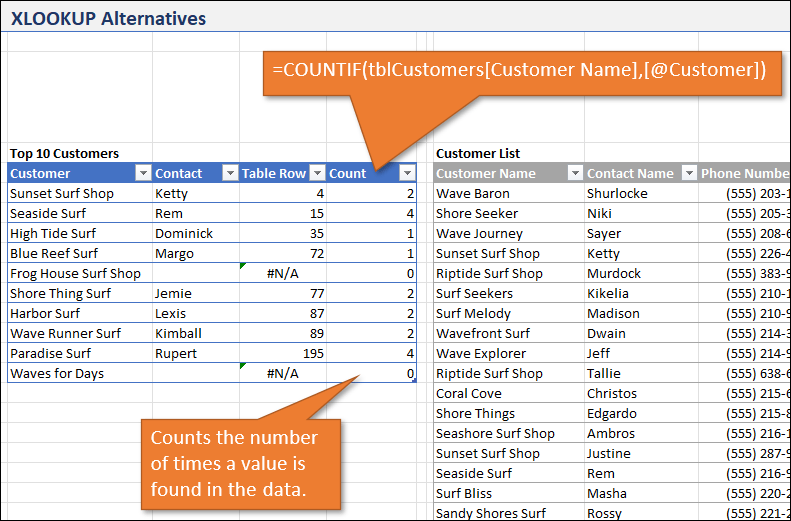Open the Customer Name filter dropdown
791x521 pixels.
coord(573,173)
